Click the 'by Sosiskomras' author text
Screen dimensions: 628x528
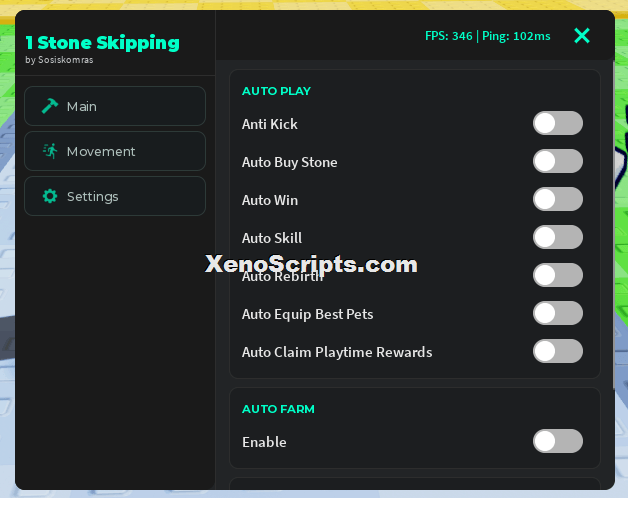[x=59, y=60]
